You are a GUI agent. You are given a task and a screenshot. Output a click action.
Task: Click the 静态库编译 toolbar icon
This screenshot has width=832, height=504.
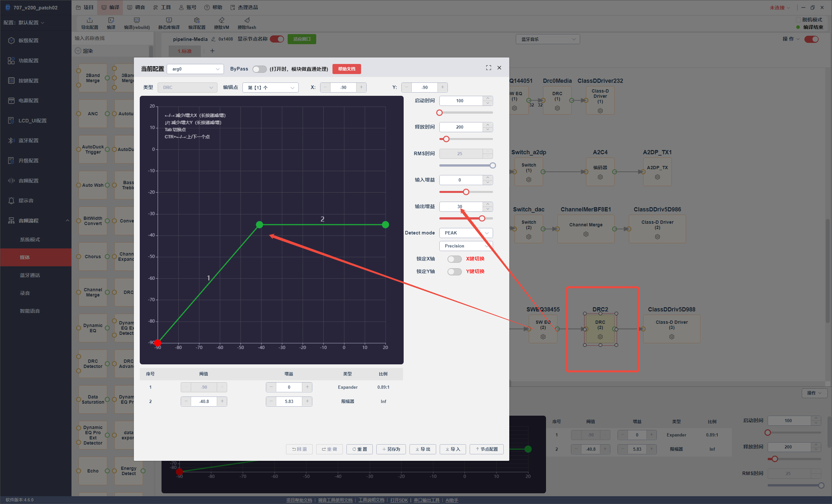(x=169, y=20)
